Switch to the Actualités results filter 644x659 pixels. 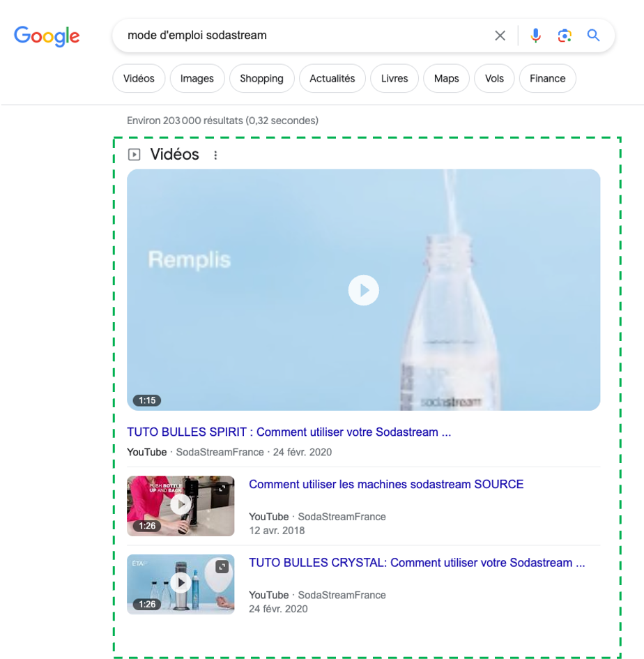(x=332, y=79)
